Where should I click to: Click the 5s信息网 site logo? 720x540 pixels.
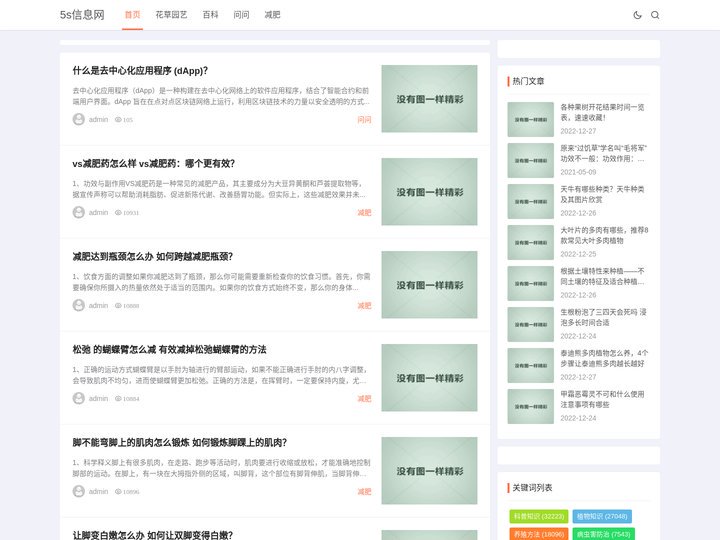[82, 15]
